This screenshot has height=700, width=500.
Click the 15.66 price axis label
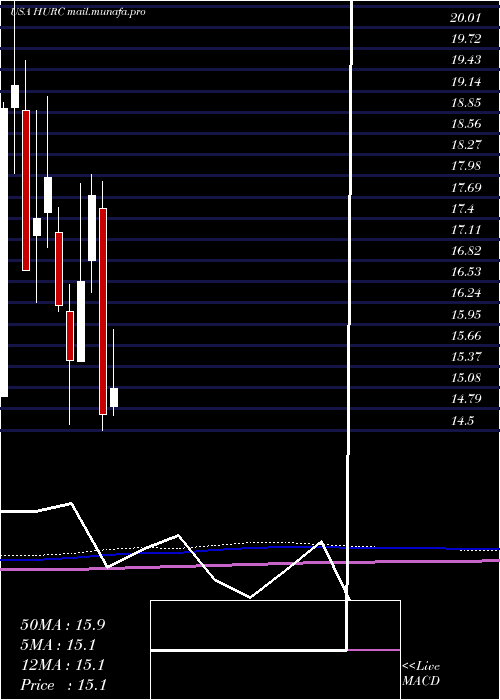(x=466, y=336)
